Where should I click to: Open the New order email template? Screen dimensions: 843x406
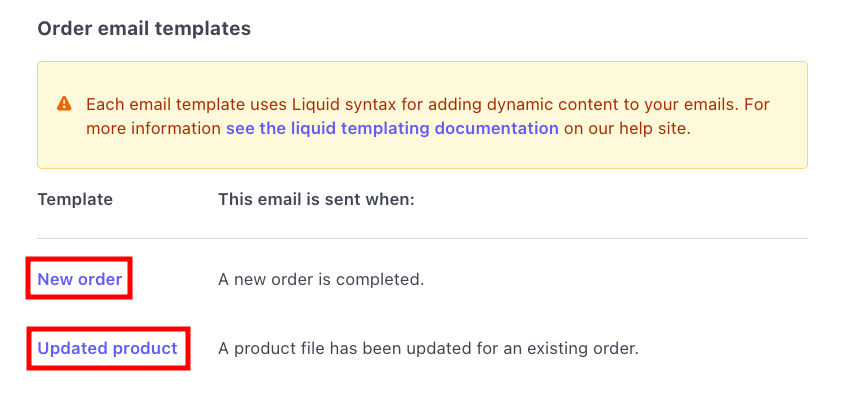[80, 279]
